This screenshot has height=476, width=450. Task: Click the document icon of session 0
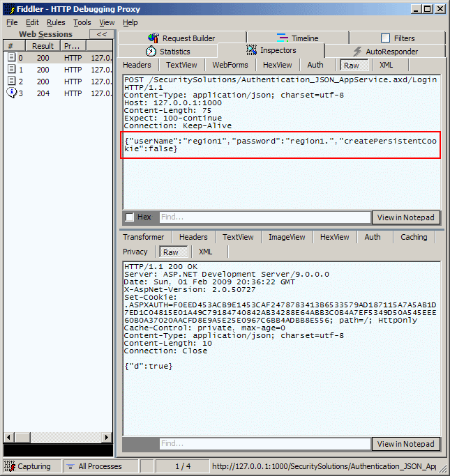click(x=12, y=57)
